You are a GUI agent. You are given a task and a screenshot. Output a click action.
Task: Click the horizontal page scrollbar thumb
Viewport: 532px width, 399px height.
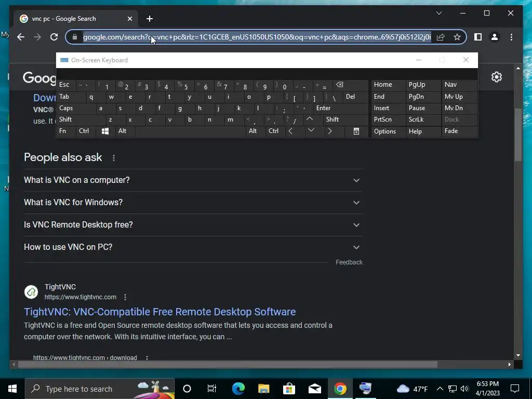228,365
